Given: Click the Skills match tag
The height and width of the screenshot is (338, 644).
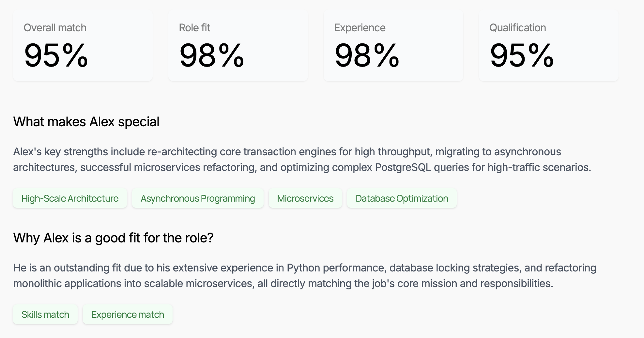Looking at the screenshot, I should click(45, 315).
